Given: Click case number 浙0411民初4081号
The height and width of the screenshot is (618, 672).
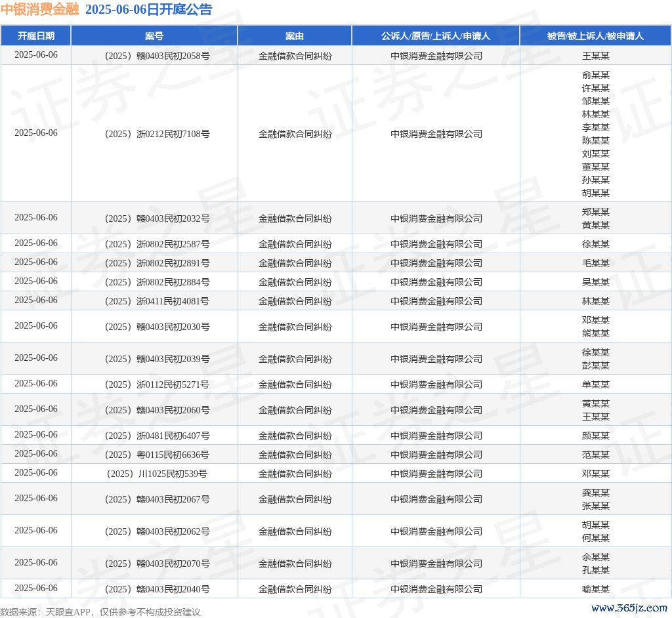Looking at the screenshot, I should (157, 301).
